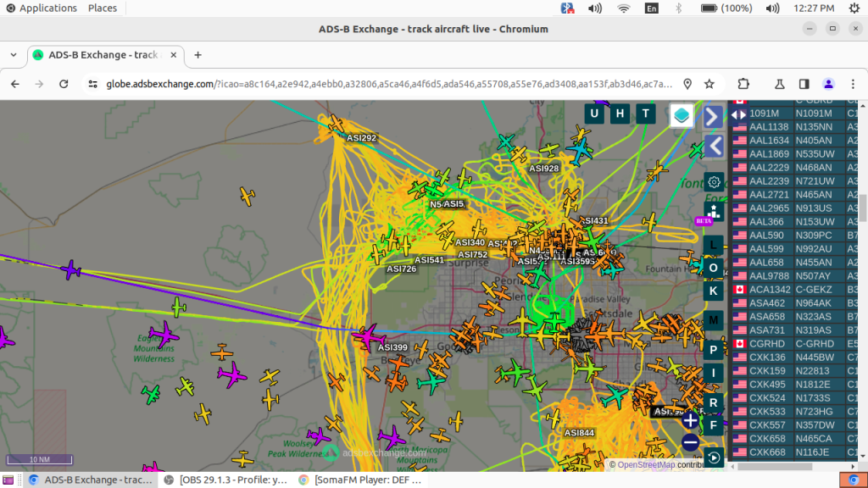Open a new browser tab
The height and width of the screenshot is (488, 868).
(x=198, y=55)
